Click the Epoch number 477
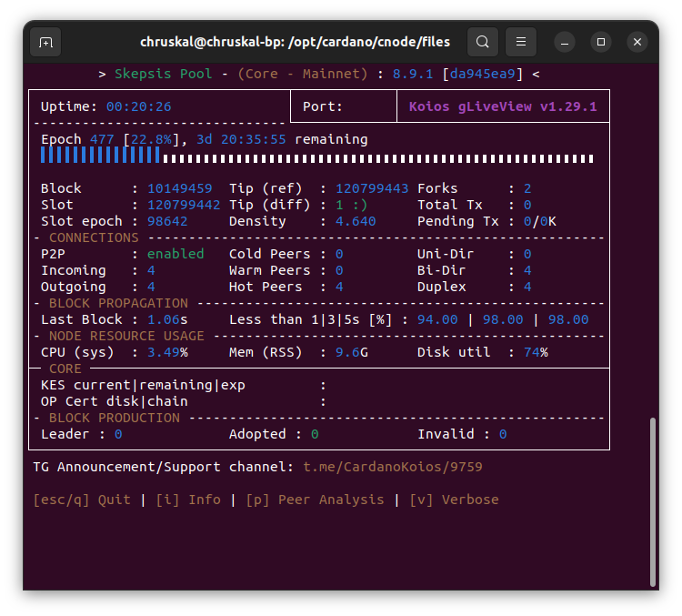682x616 pixels. (102, 139)
